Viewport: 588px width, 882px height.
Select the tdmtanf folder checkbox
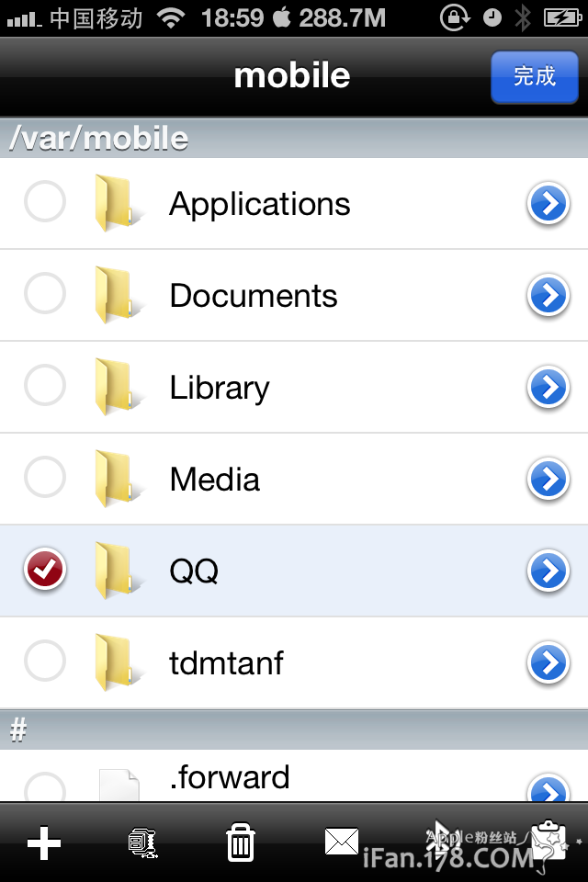[x=45, y=662]
